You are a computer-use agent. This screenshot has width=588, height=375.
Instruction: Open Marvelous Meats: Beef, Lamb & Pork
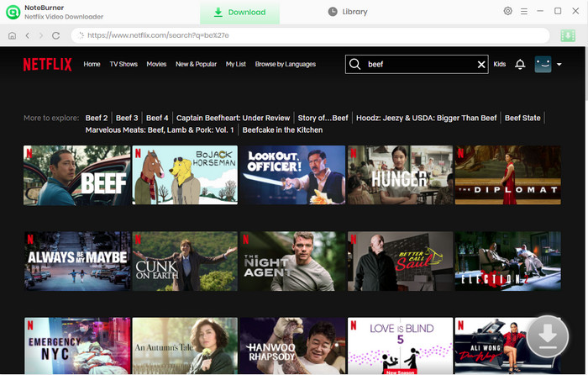[160, 129]
